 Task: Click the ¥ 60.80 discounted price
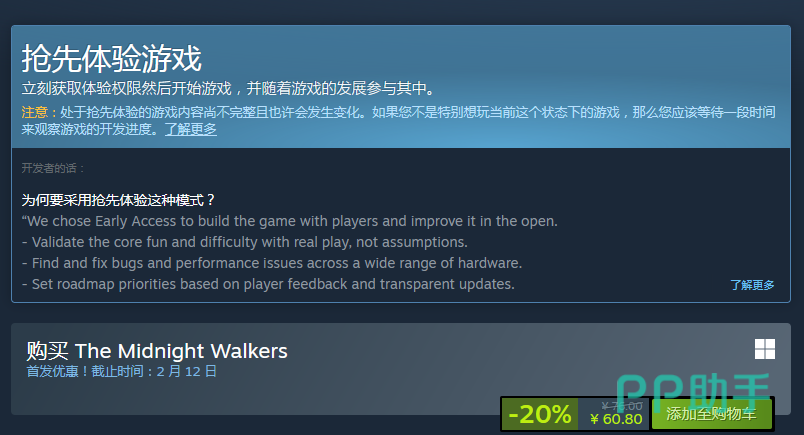tap(616, 419)
